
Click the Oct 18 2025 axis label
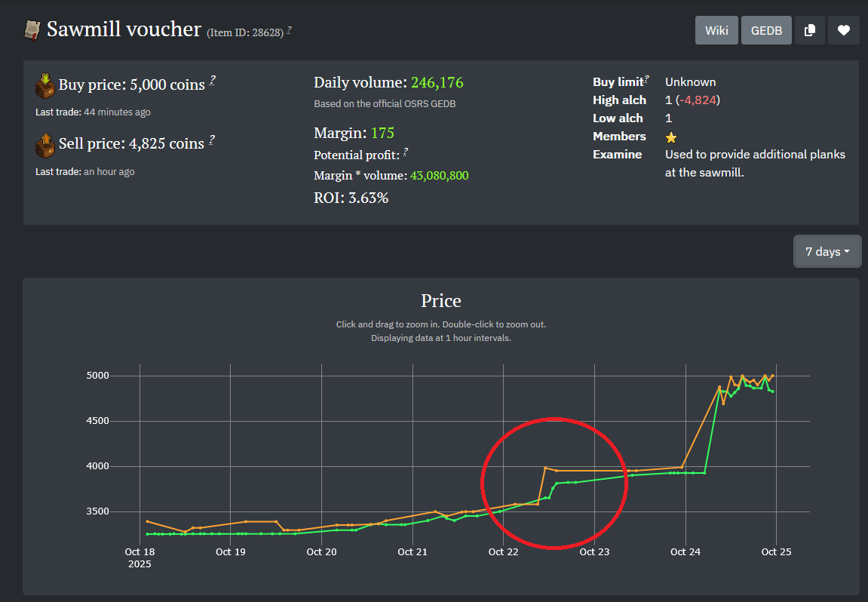tap(140, 557)
